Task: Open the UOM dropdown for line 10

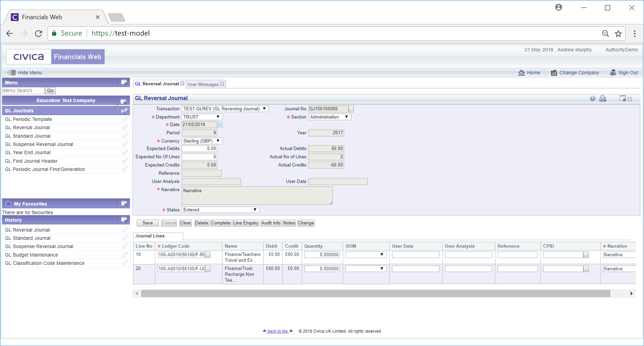Action: click(366, 255)
